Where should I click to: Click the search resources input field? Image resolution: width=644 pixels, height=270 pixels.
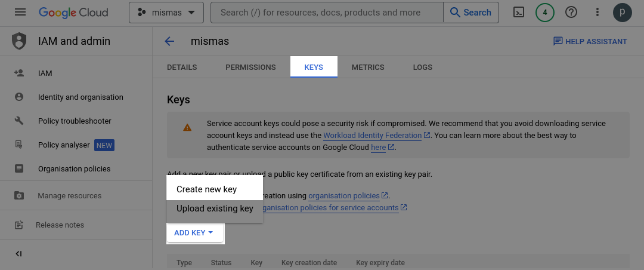(327, 12)
